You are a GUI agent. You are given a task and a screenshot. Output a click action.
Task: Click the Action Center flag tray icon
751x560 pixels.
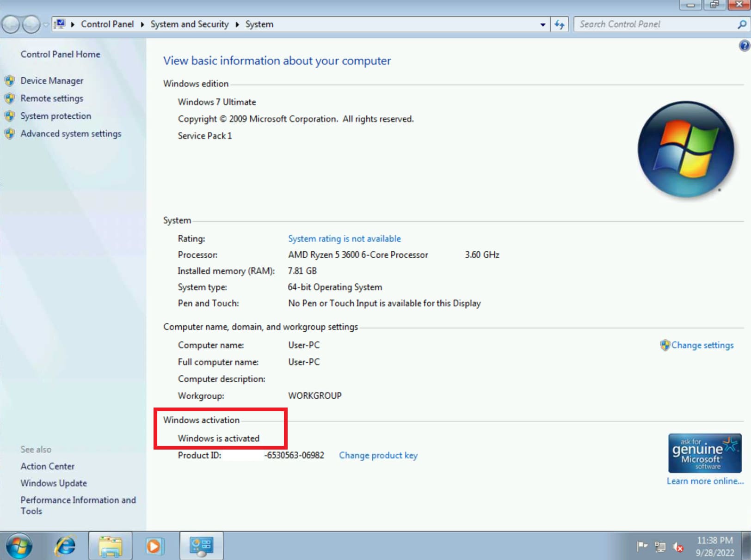pos(642,547)
